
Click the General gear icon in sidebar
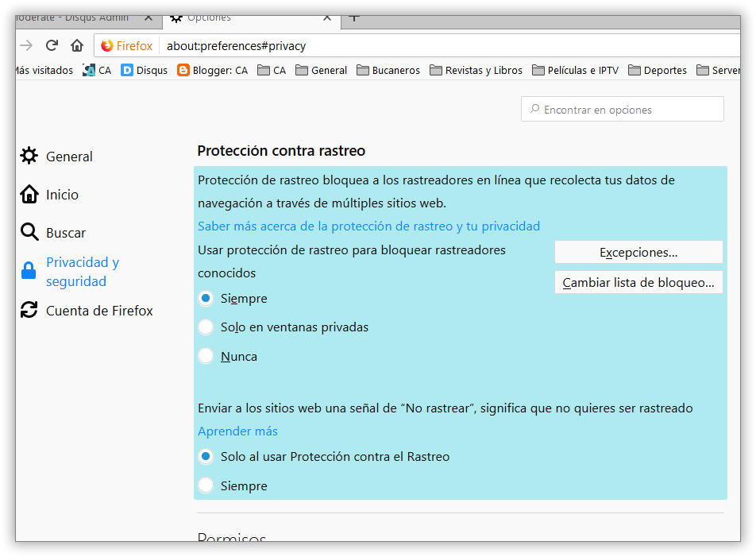pos(29,156)
